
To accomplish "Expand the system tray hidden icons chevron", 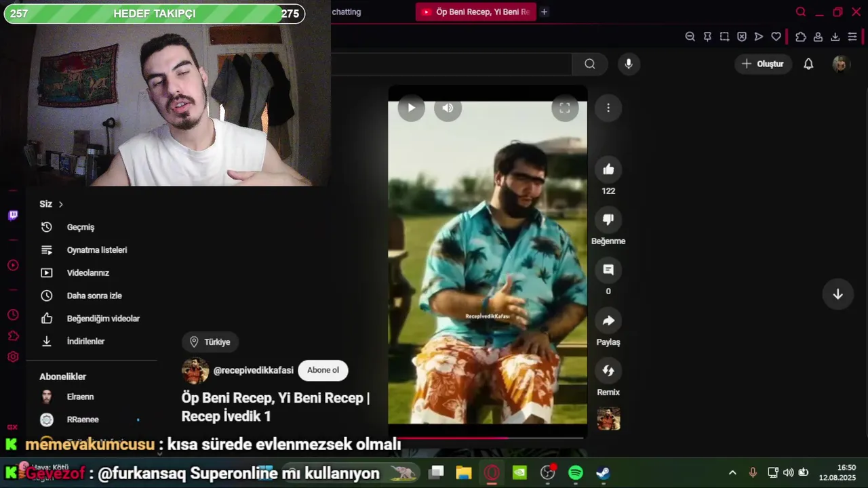I will coord(732,472).
